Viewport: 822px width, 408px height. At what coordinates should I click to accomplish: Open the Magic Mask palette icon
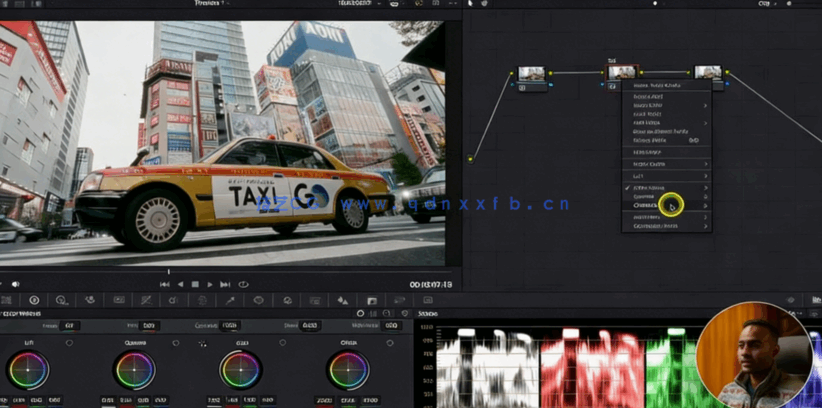(315, 300)
